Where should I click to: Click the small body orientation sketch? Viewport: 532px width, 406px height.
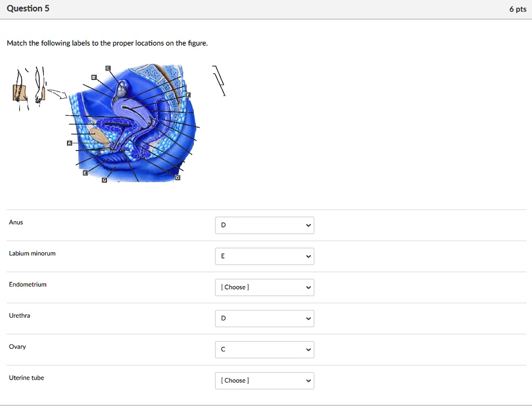pyautogui.click(x=29, y=87)
